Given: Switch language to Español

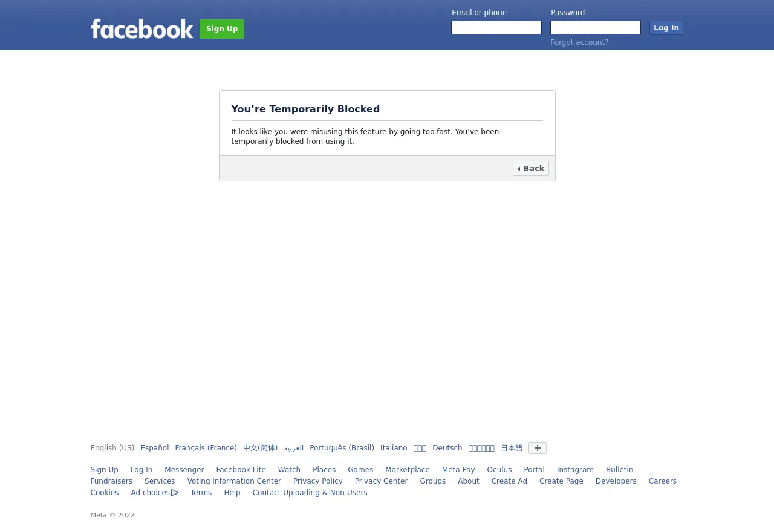Looking at the screenshot, I should point(155,448).
